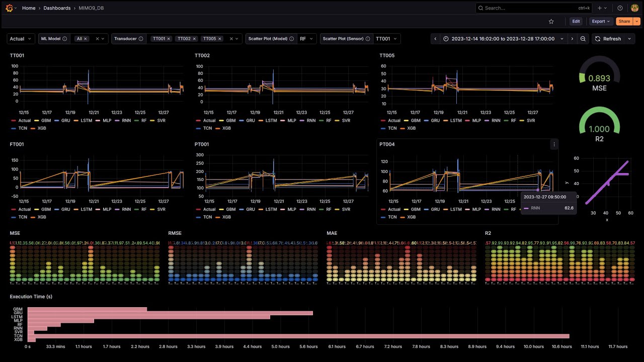Click the info icon beside Scatter Plot (Model)
644x362 pixels.
pyautogui.click(x=292, y=39)
